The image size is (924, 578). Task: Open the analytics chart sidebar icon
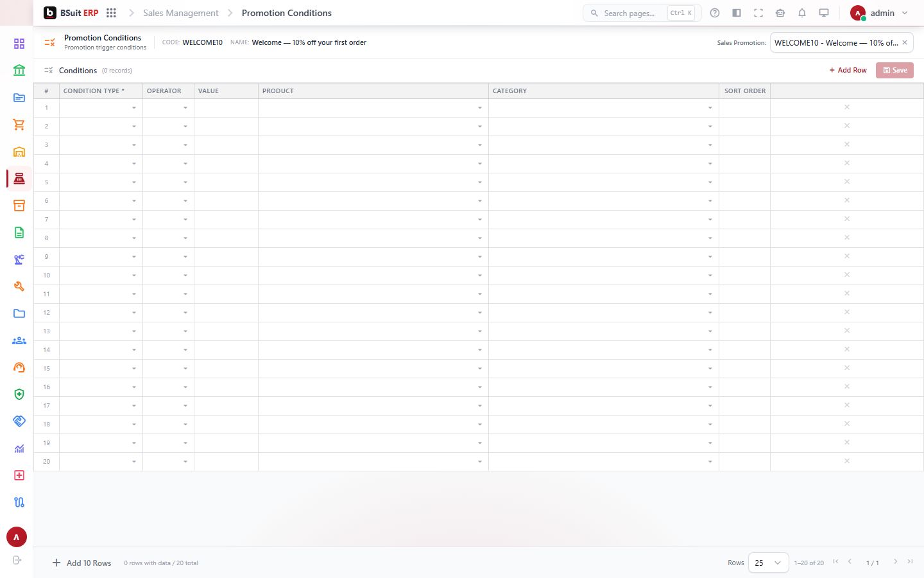[x=19, y=448]
